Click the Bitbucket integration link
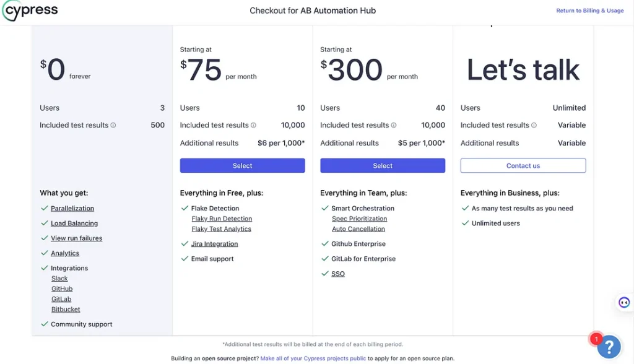Screen dimensions: 634x364 click(66, 309)
